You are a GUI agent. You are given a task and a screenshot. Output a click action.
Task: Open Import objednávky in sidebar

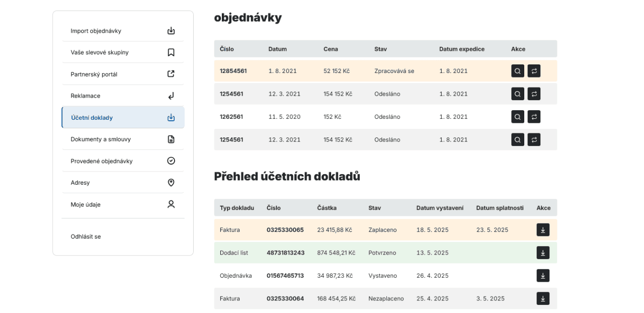(123, 31)
